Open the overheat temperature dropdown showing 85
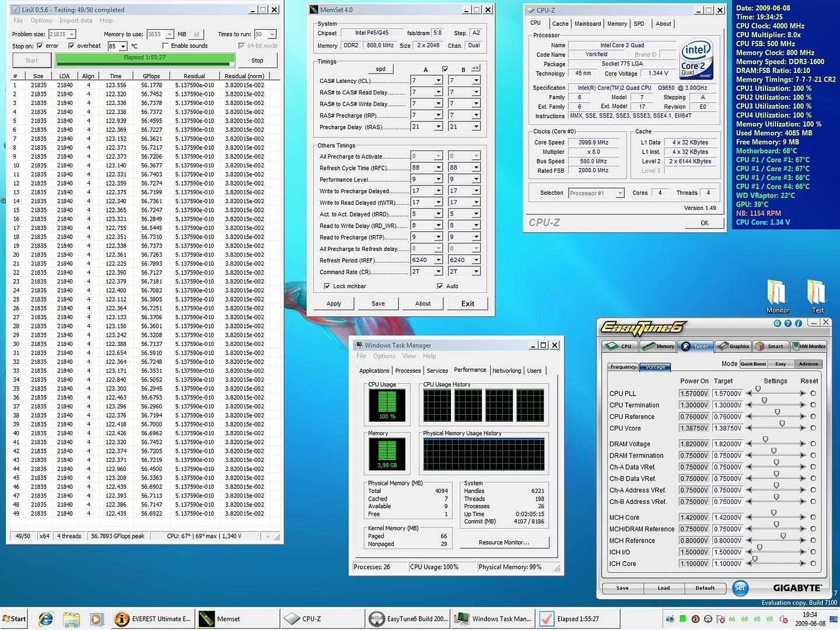840x630 pixels. [x=123, y=46]
